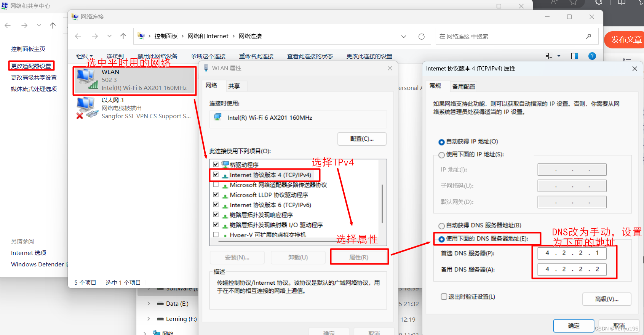Click 连接到 in the command bar
This screenshot has width=644, height=335.
tap(115, 56)
